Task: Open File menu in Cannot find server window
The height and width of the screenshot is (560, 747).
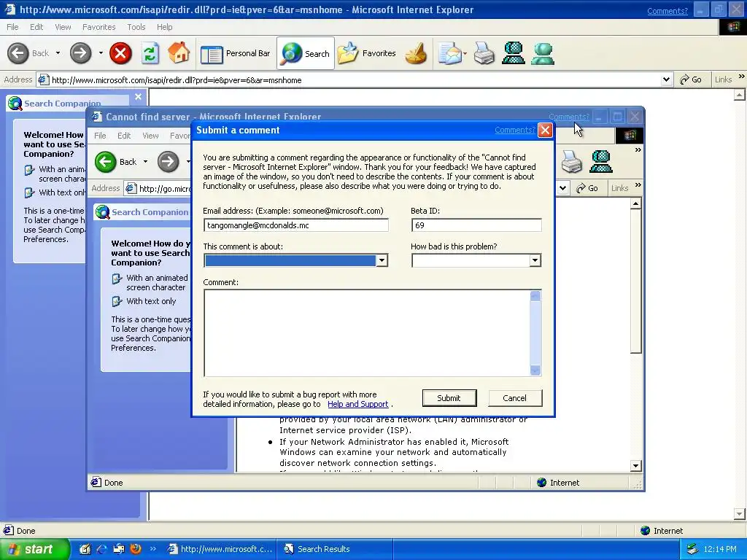Action: pyautogui.click(x=100, y=136)
